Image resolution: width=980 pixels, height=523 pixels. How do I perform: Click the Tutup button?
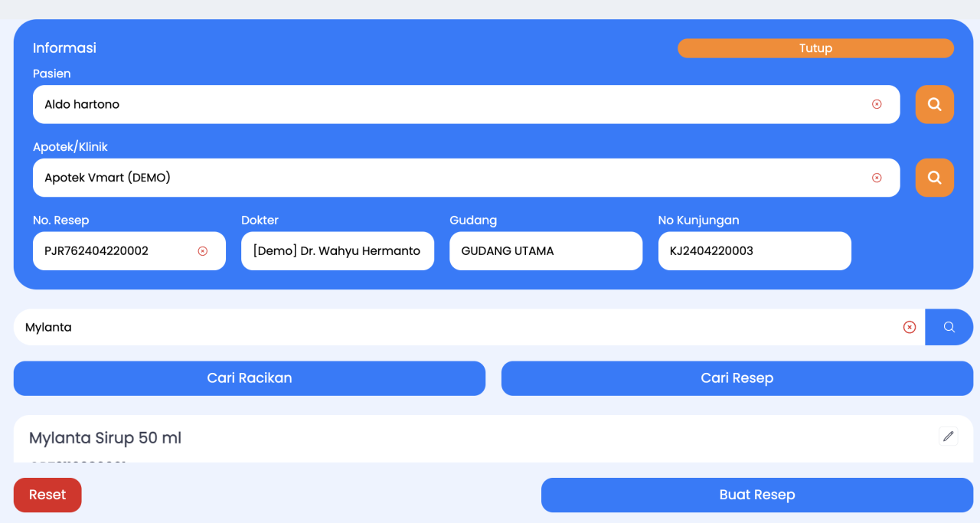[815, 48]
